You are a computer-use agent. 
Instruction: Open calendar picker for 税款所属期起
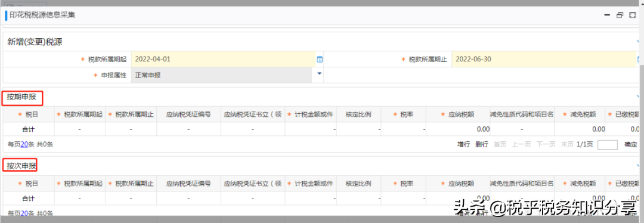point(320,60)
